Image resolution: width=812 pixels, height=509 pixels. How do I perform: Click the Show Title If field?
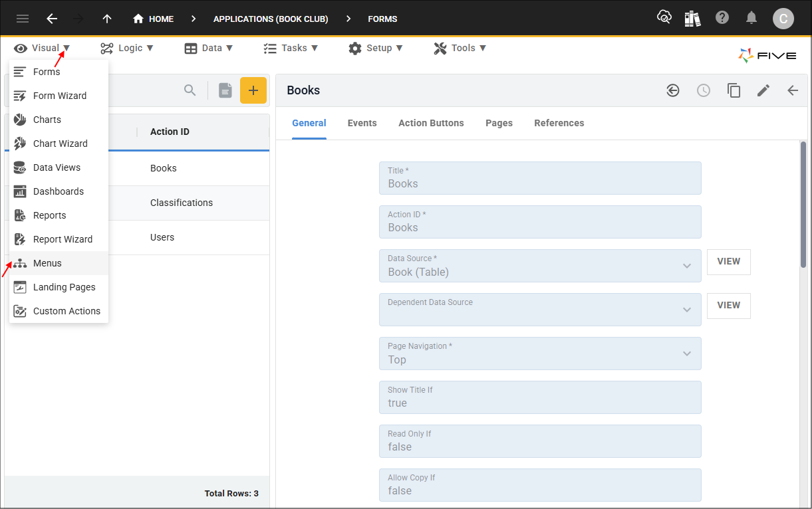pyautogui.click(x=540, y=397)
